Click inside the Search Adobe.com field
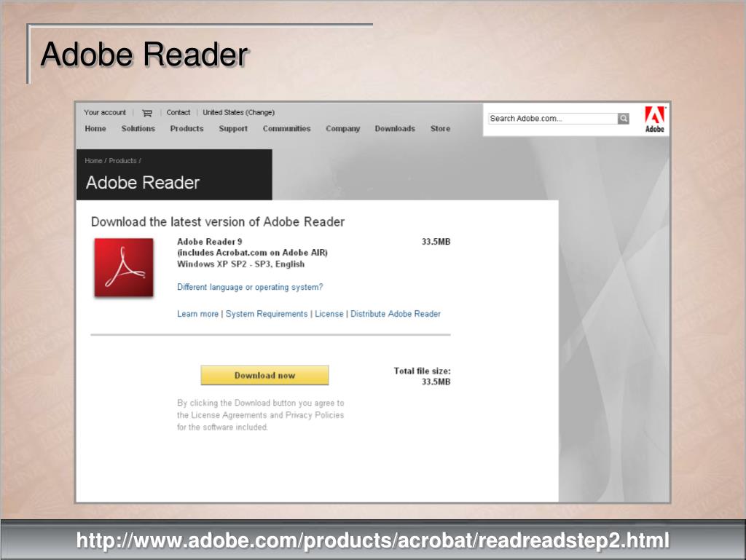Viewport: 746px width, 560px height. point(553,119)
